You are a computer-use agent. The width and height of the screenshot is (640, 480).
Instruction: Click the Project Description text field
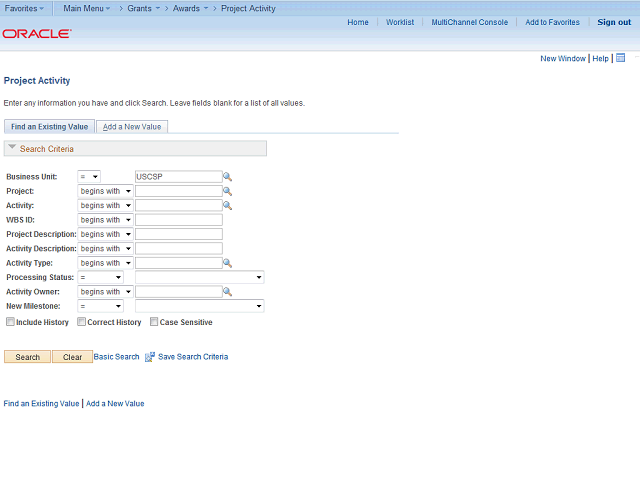click(x=179, y=234)
